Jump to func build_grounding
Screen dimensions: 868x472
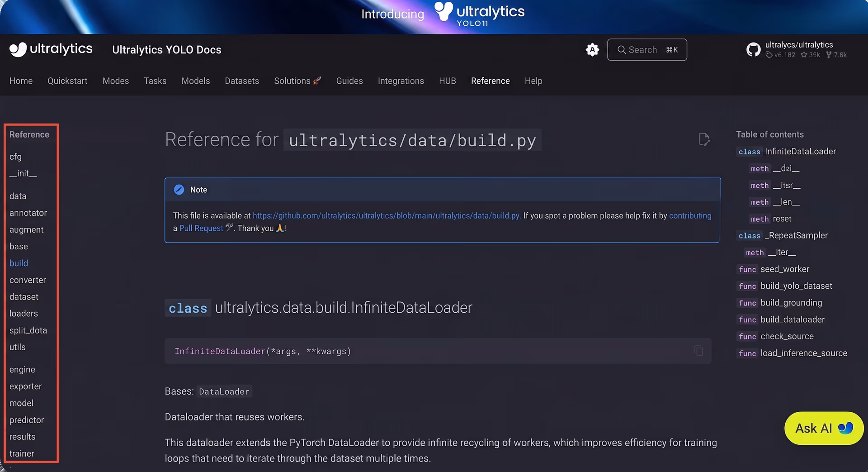click(780, 303)
